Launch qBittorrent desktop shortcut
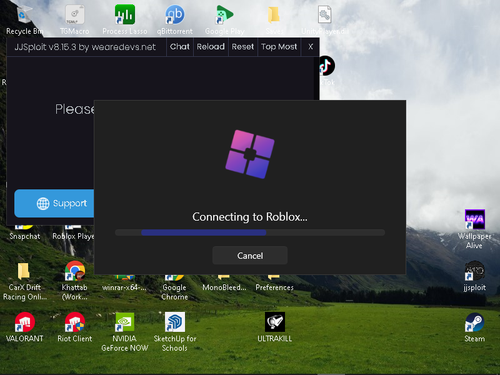Viewport: 500px width, 375px height. click(175, 19)
